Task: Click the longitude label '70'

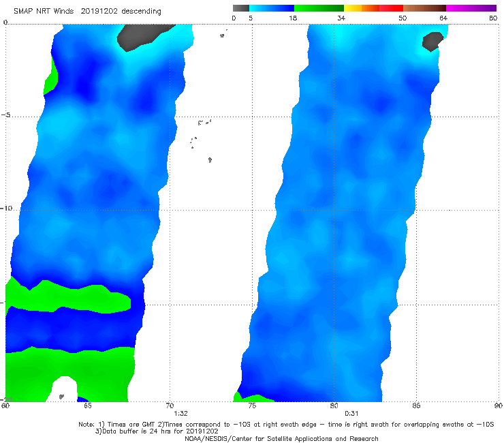Action: click(170, 406)
